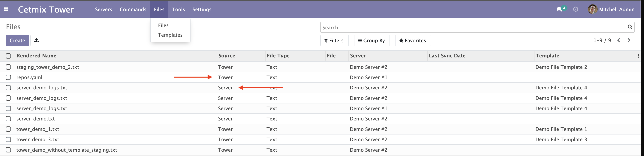Screen dimensions: 644x156
Task: Open the conversations chat icon
Action: 559,10
